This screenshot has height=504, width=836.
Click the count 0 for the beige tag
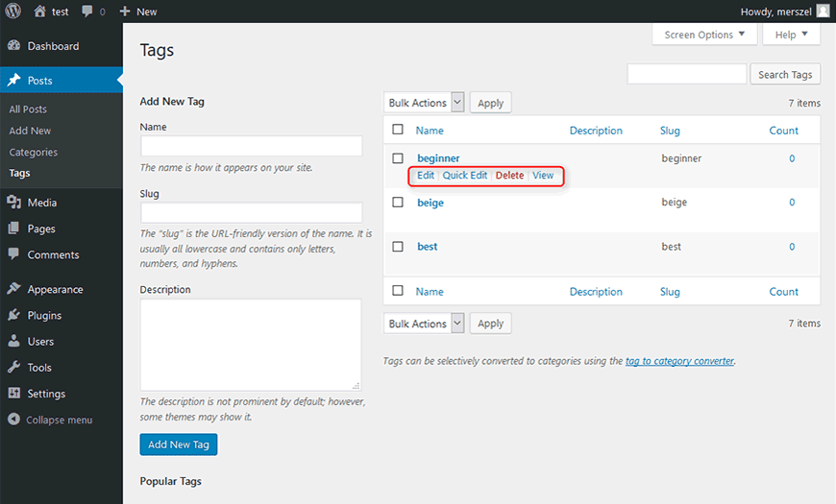click(x=792, y=202)
